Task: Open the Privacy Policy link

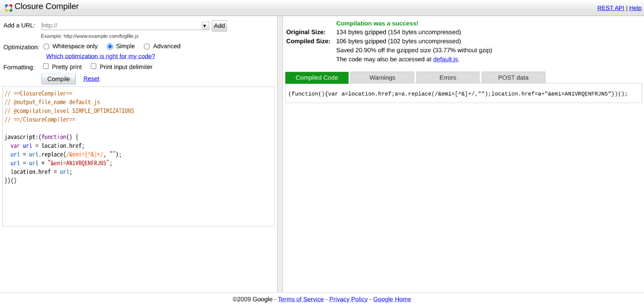Action: (x=348, y=299)
